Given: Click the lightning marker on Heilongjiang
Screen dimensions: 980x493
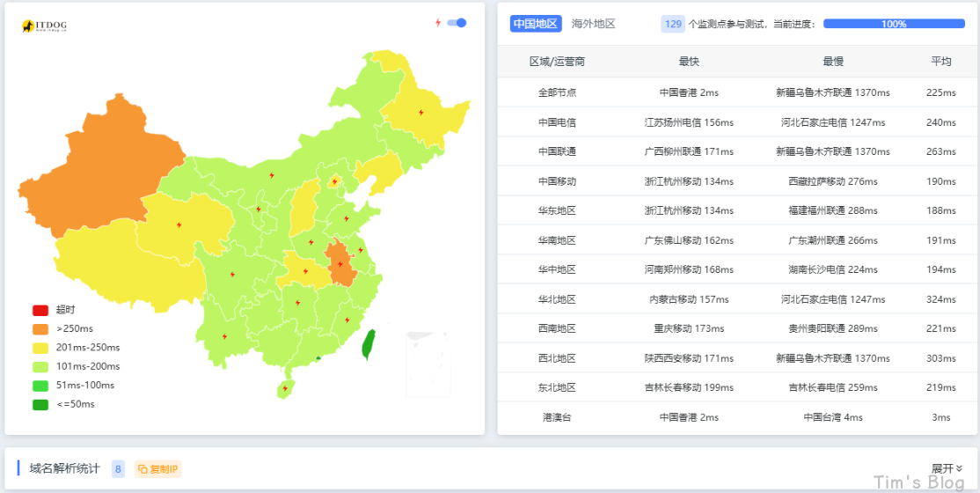Looking at the screenshot, I should (x=421, y=113).
